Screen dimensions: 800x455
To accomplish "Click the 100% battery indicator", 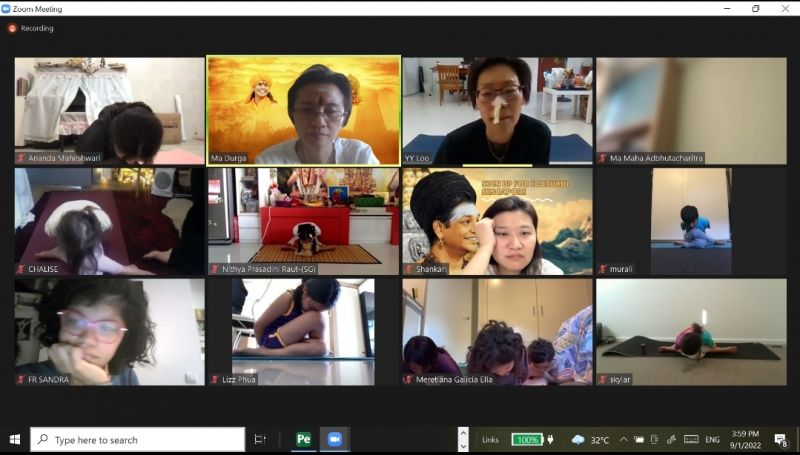I will (x=527, y=440).
